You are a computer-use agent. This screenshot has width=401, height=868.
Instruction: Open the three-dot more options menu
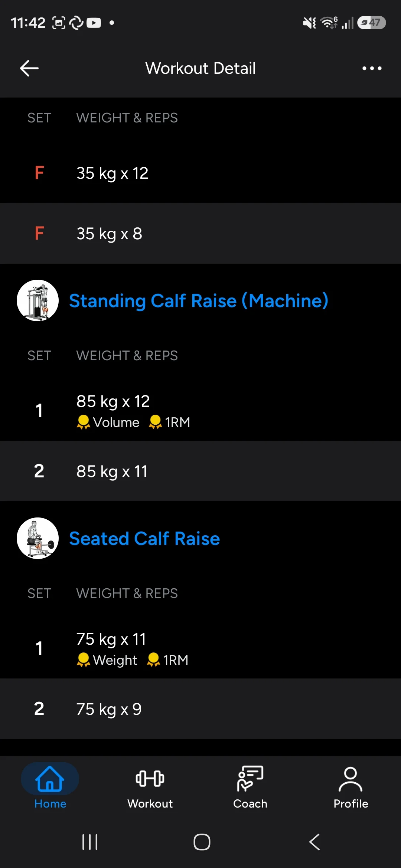coord(372,68)
